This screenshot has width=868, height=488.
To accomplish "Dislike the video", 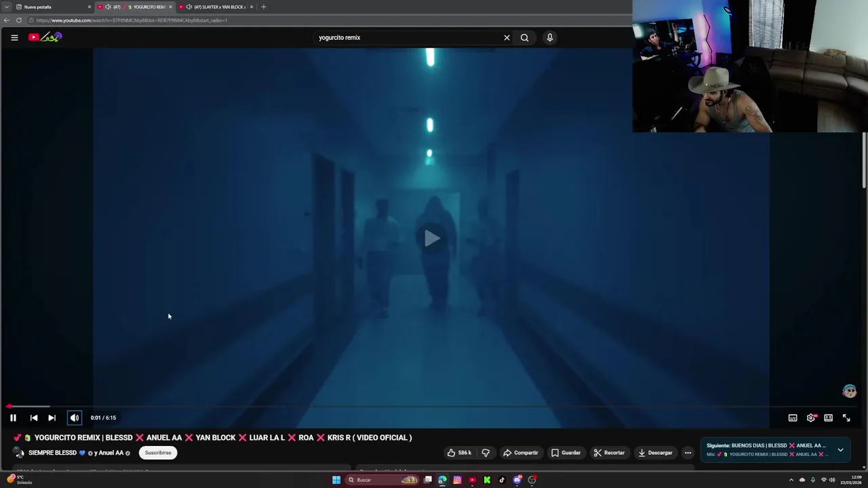I will pyautogui.click(x=486, y=453).
